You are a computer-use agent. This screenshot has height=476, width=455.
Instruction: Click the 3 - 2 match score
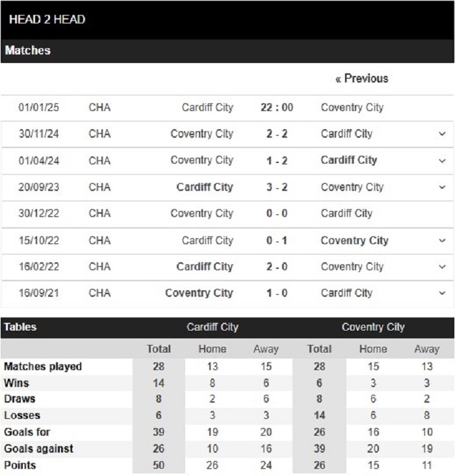tap(277, 187)
